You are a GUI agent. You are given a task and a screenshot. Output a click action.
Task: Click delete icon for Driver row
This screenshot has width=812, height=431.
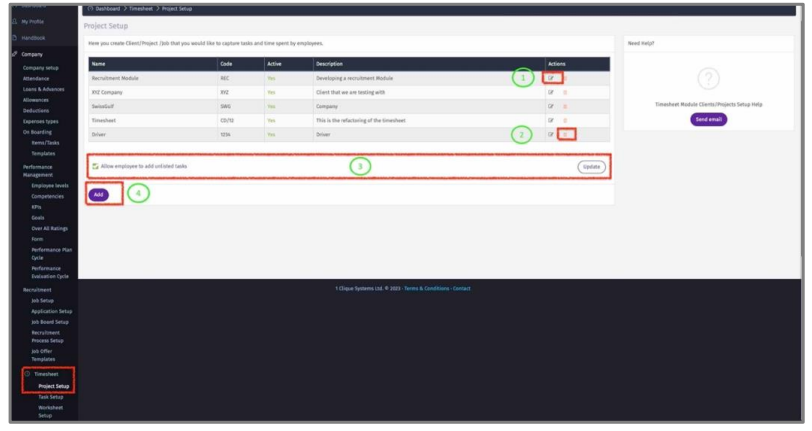click(x=563, y=134)
